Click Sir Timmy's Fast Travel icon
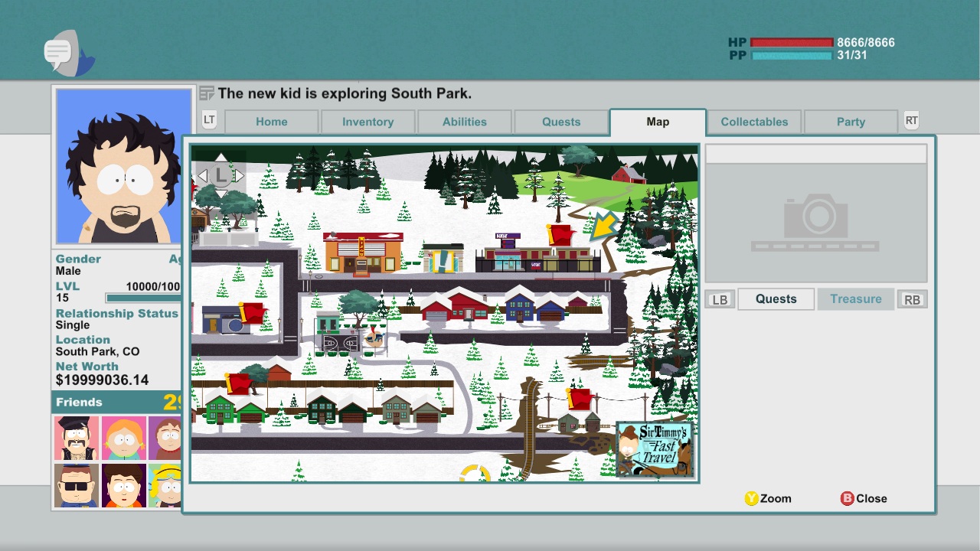Viewport: 980px width, 551px height. pyautogui.click(x=655, y=449)
